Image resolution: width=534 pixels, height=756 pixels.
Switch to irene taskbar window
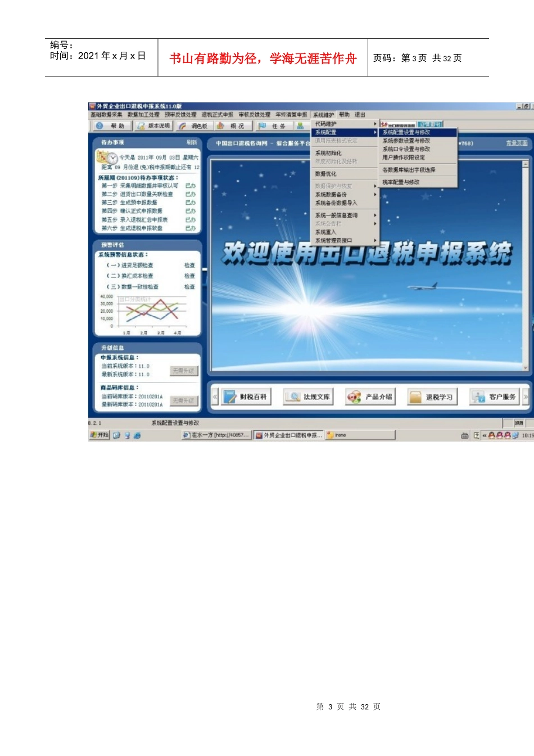(360, 435)
